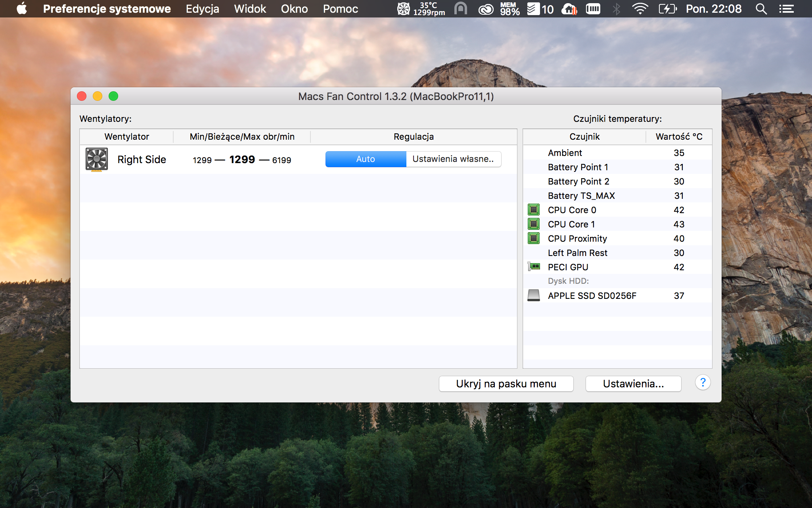
Task: Open the Widok menu
Action: click(250, 9)
